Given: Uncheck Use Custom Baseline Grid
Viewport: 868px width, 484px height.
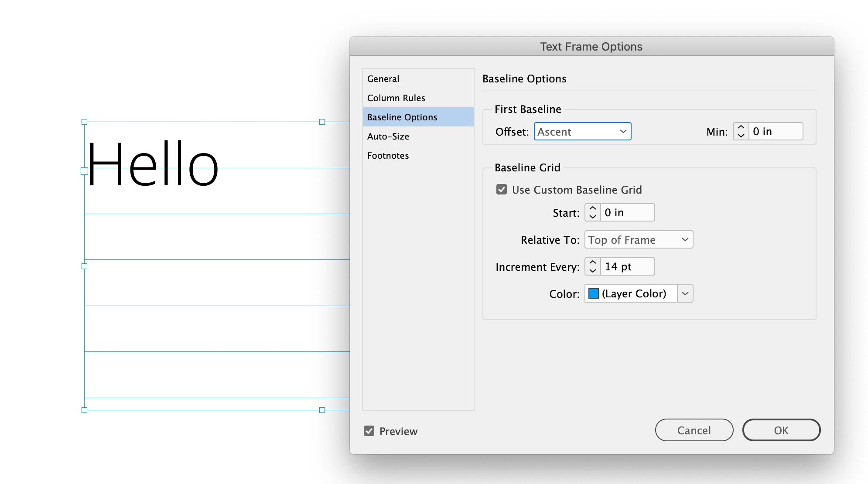Looking at the screenshot, I should click(502, 190).
